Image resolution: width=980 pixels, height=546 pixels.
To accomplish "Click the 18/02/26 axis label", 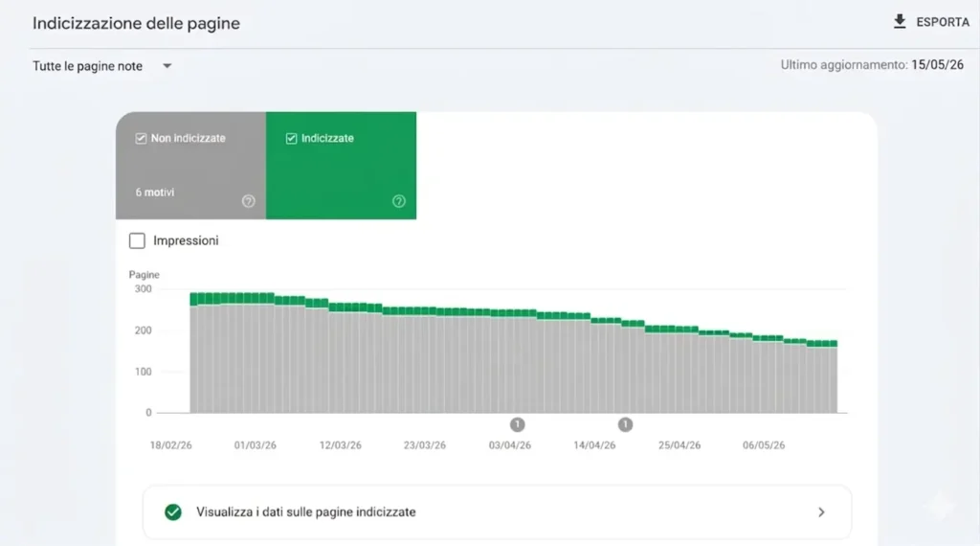I will (170, 445).
